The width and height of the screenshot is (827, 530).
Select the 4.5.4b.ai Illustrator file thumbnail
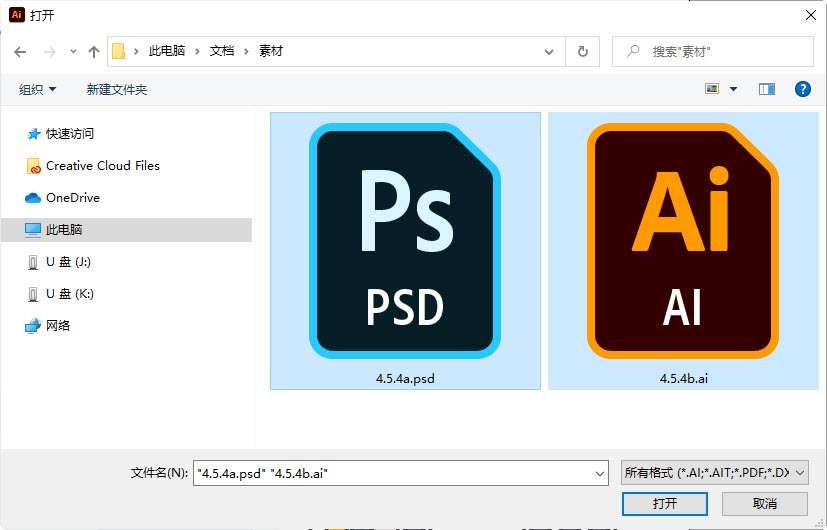click(683, 241)
